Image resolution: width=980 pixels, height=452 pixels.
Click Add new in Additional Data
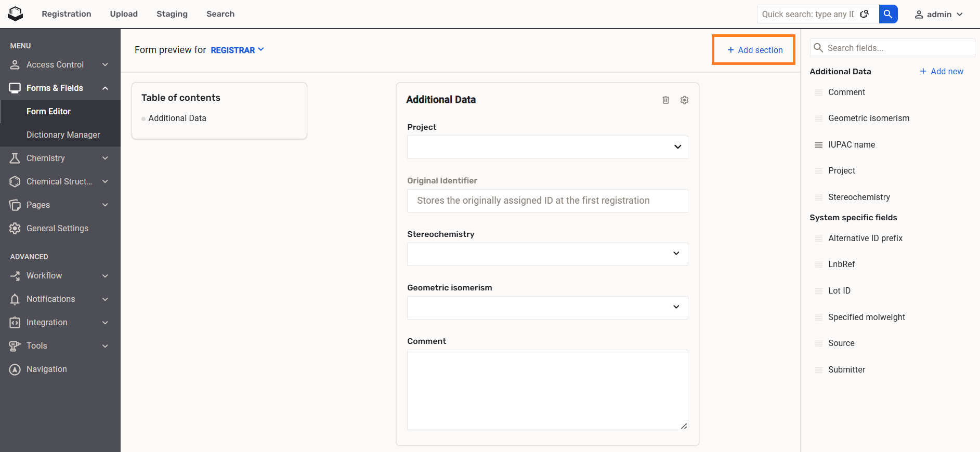click(x=941, y=71)
